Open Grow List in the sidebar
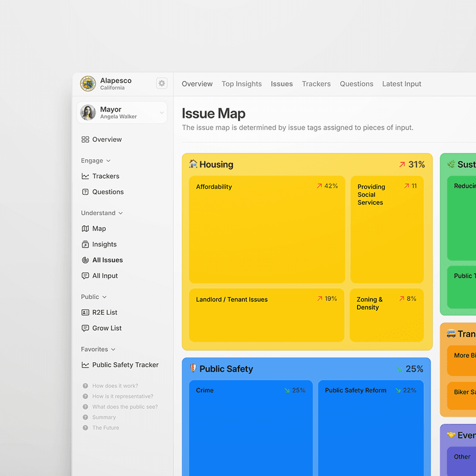Viewport: 476px width, 476px height. (x=102, y=328)
